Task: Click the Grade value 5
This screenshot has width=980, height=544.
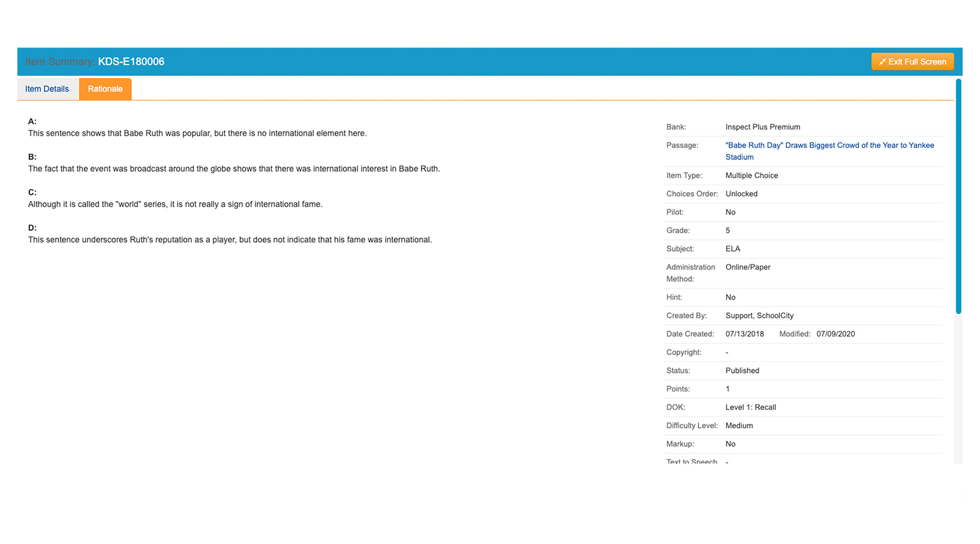Action: tap(728, 230)
